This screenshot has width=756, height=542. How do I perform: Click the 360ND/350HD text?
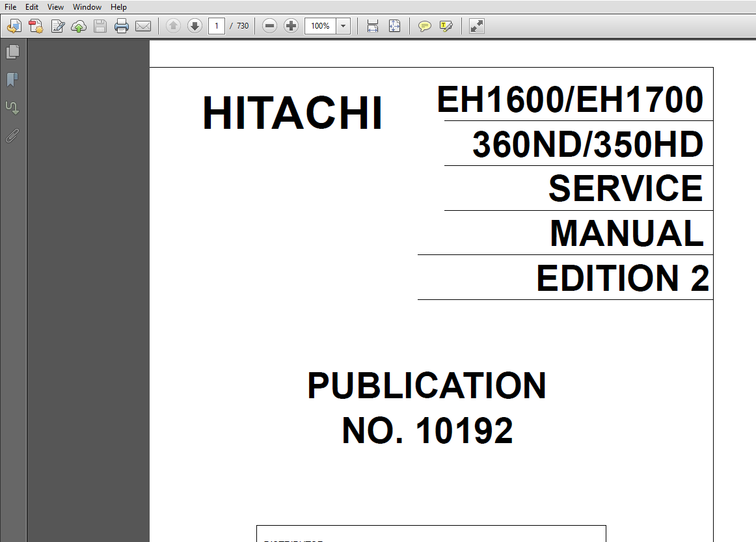point(587,144)
